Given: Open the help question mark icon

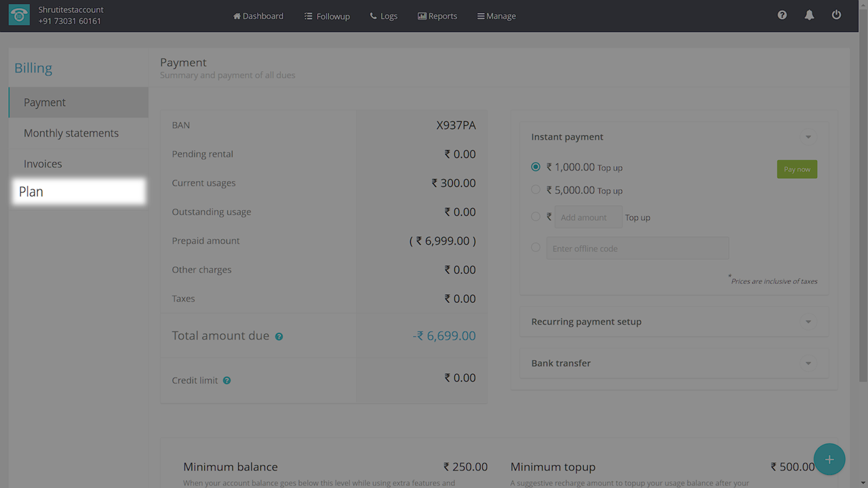Looking at the screenshot, I should [782, 15].
